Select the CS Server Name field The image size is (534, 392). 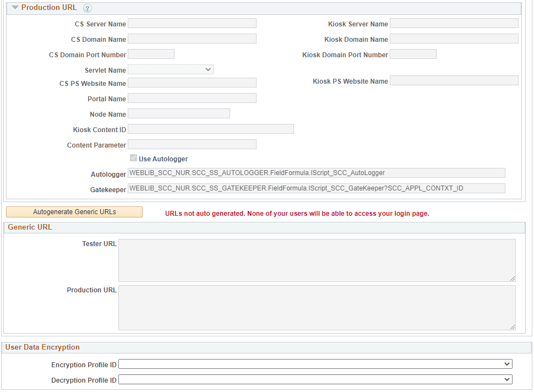[x=192, y=23]
